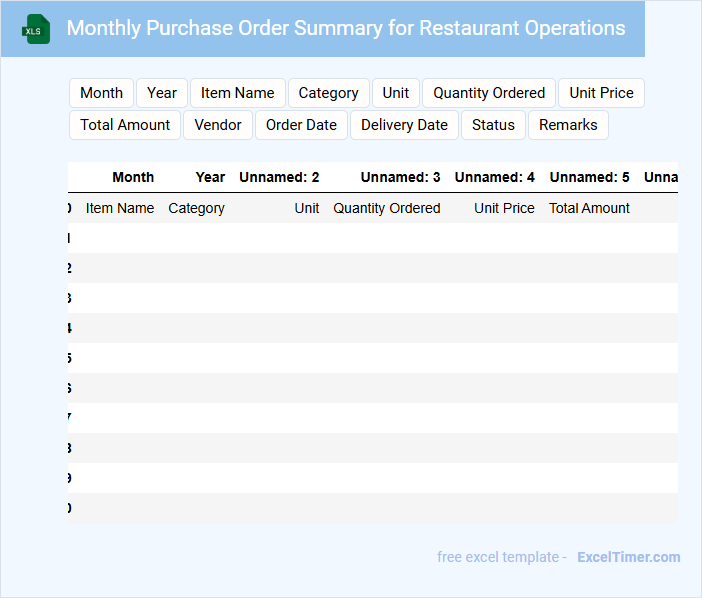Select the Year tag
702x598 pixels.
point(162,93)
